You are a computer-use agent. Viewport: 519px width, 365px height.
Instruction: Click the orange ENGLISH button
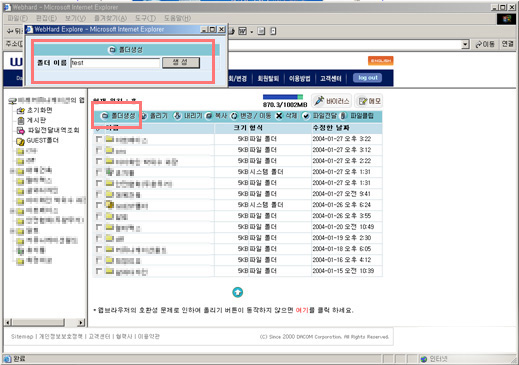381,61
